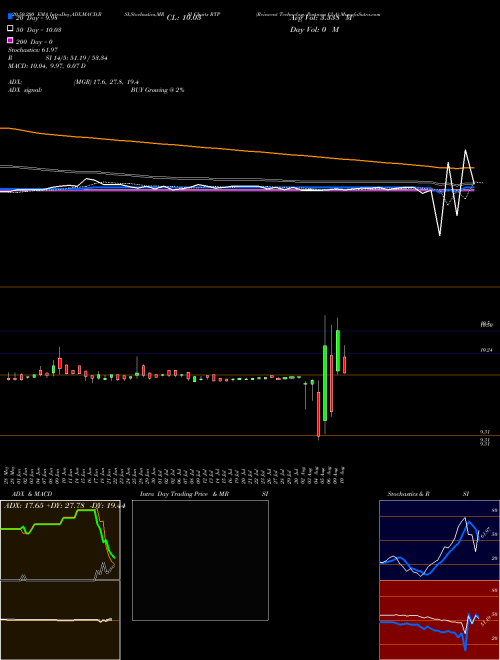
Task: Click the 'SI 14/3: 51.19 / 53.34' readout
Action: tap(76, 58)
